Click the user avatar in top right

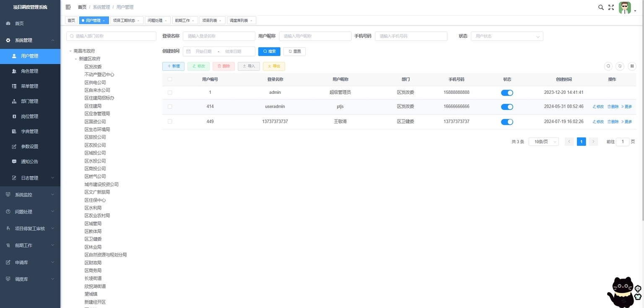pyautogui.click(x=625, y=8)
